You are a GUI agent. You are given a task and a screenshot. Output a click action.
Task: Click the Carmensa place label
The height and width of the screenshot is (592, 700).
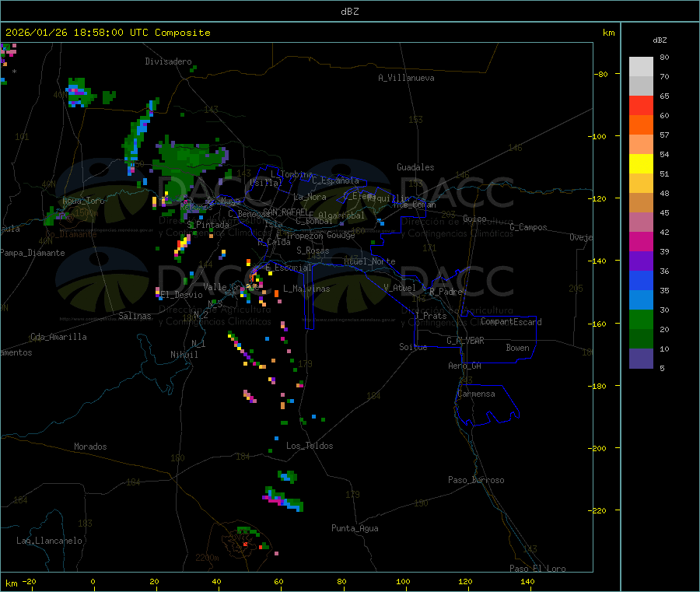[476, 394]
